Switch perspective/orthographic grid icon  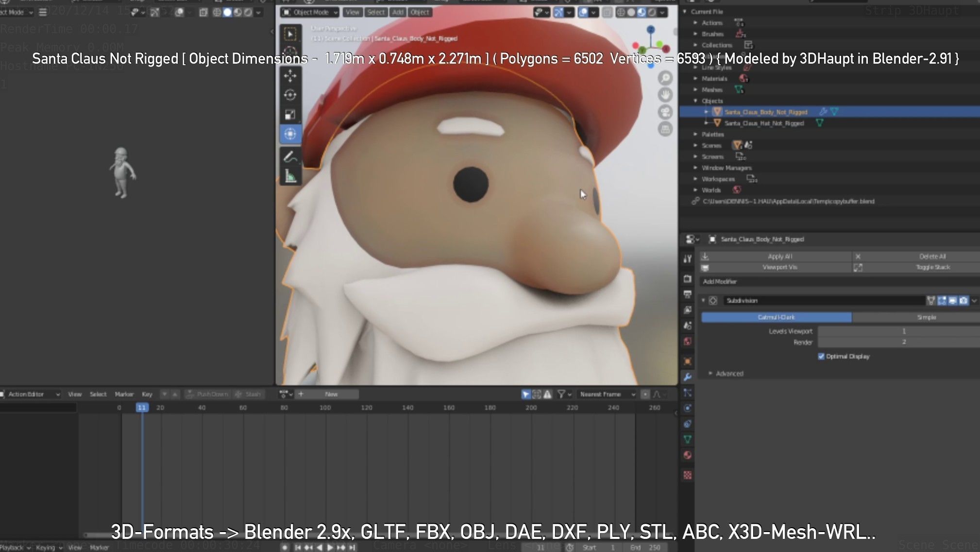point(665,129)
